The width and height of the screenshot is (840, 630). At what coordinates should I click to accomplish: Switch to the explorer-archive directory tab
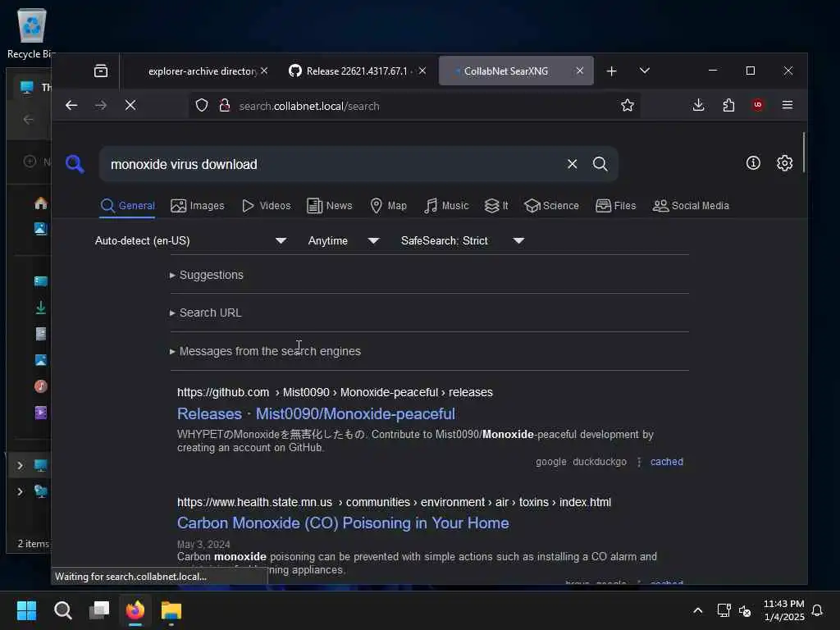pos(203,71)
